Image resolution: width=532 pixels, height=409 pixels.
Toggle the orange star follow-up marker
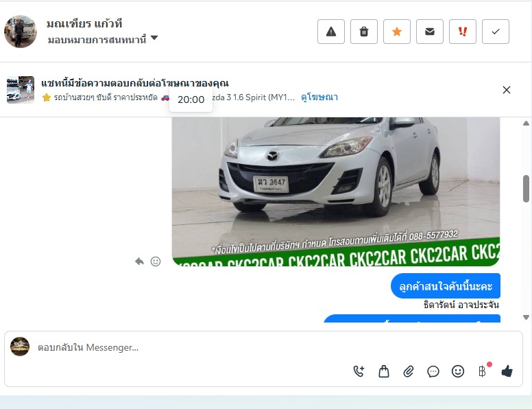397,32
